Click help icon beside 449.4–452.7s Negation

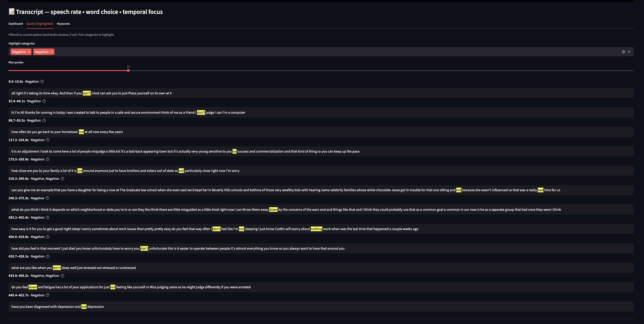coord(48,295)
